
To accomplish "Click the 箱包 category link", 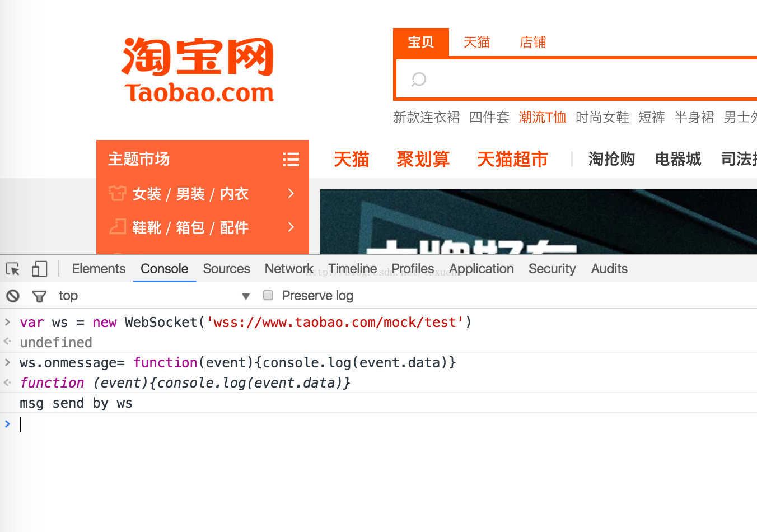I will click(x=190, y=227).
